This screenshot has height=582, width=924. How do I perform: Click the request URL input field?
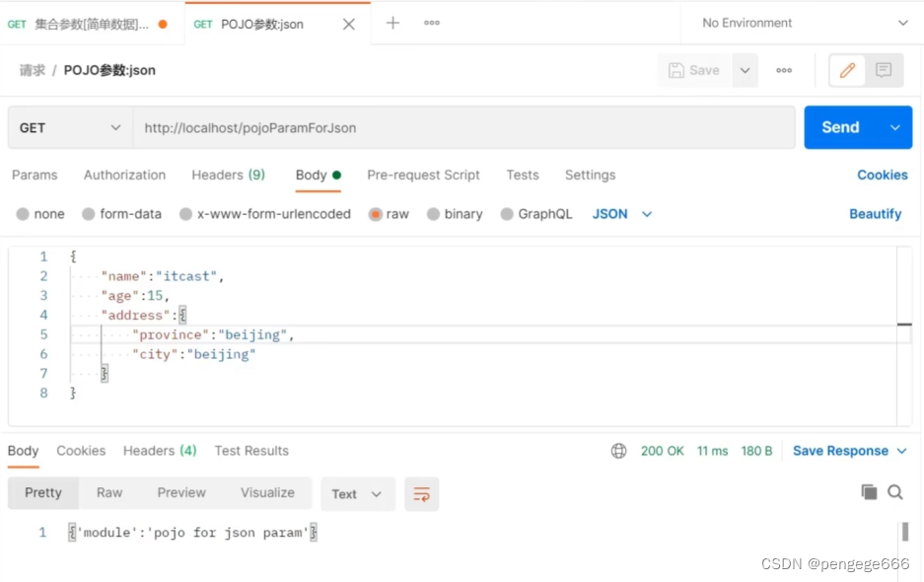point(463,127)
